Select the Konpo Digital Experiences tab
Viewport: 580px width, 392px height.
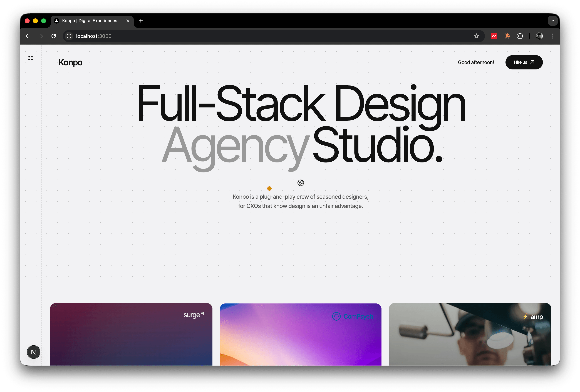tap(90, 21)
